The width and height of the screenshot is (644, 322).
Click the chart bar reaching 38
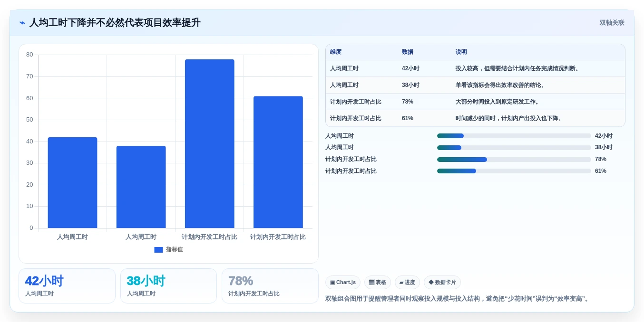(x=141, y=187)
